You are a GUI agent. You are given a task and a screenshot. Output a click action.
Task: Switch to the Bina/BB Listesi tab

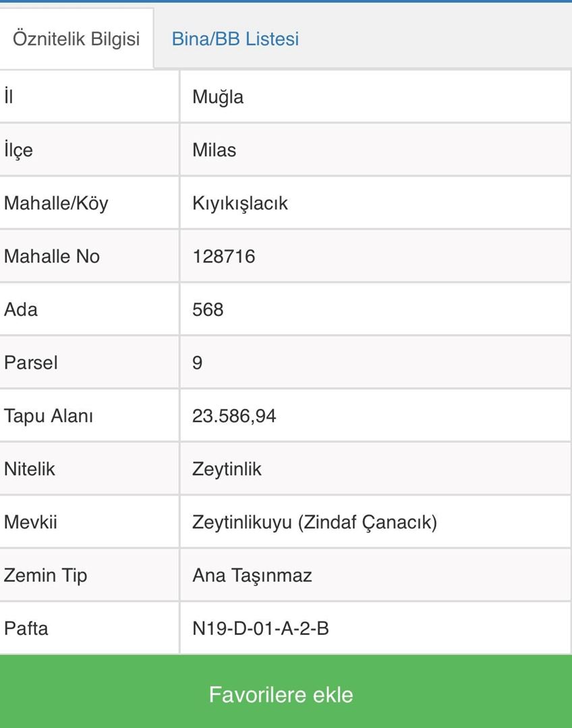(x=235, y=39)
